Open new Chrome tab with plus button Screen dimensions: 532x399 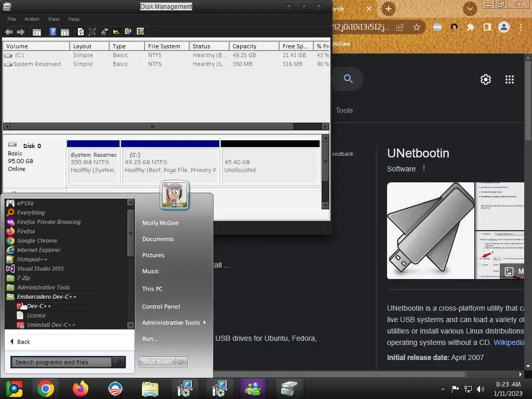tap(389, 9)
